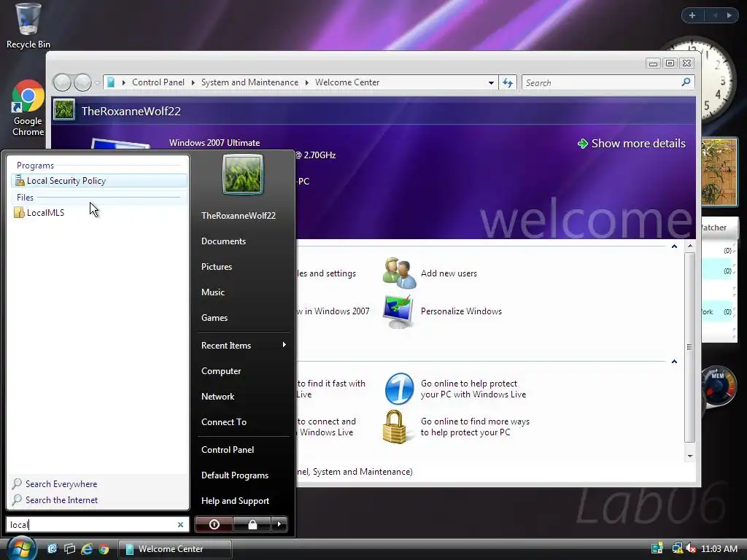Click Personalize Windows icon
The width and height of the screenshot is (747, 560).
399,311
